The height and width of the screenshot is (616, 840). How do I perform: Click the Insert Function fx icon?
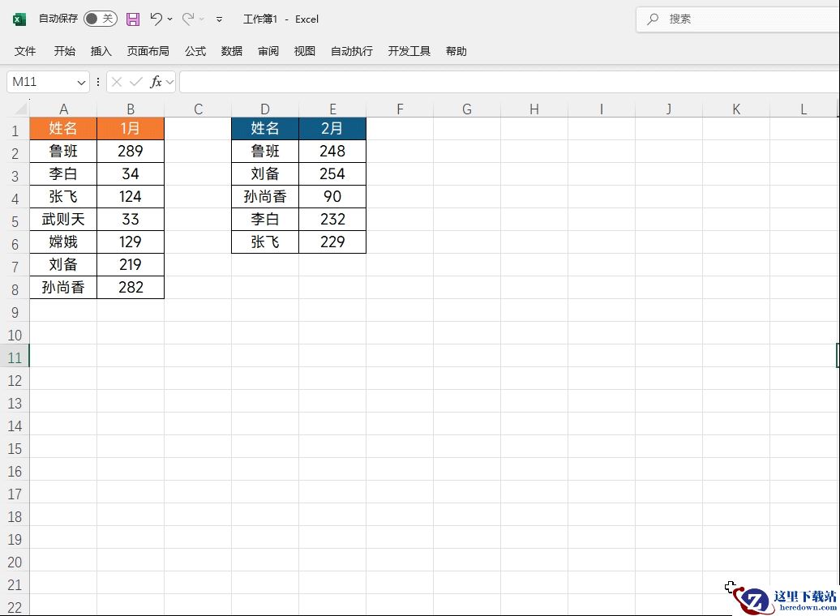(x=156, y=82)
